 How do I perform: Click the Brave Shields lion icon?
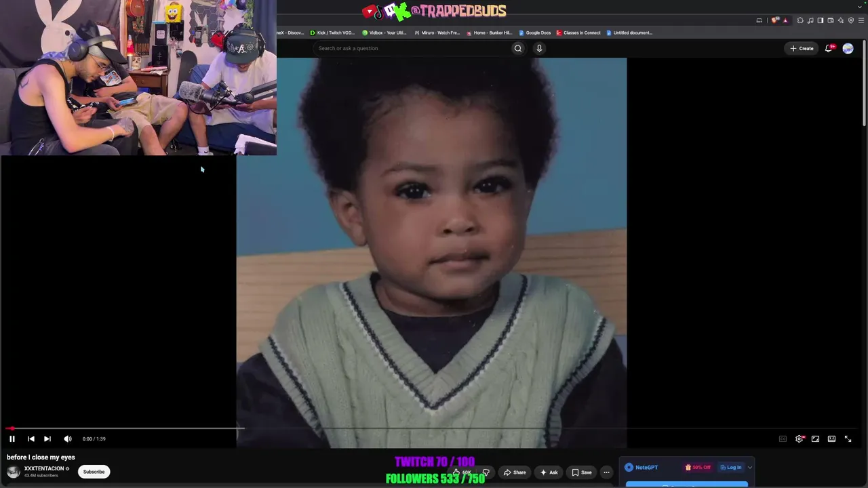coord(775,20)
